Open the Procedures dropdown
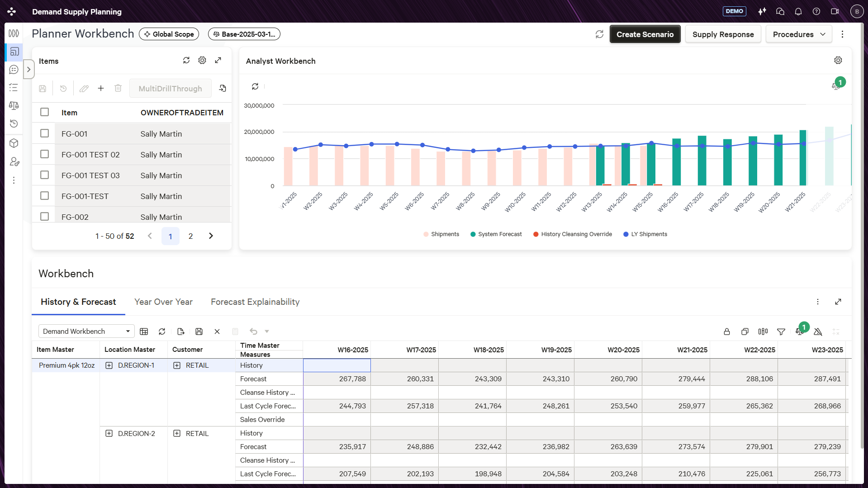The image size is (868, 488). tap(798, 34)
